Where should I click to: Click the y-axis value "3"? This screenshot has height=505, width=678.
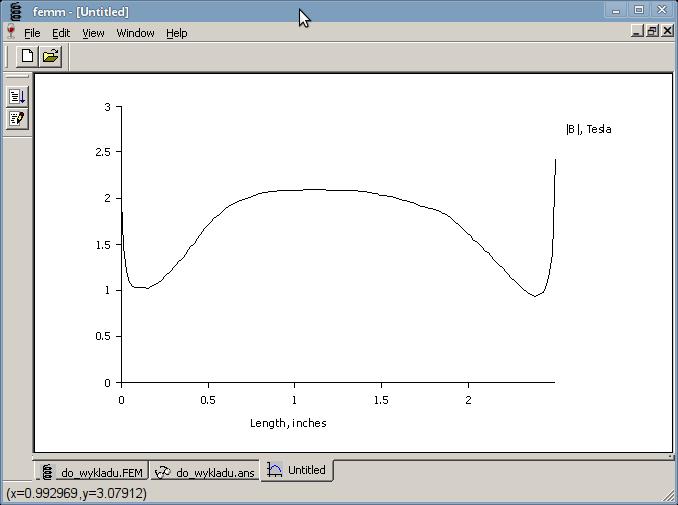(x=108, y=107)
